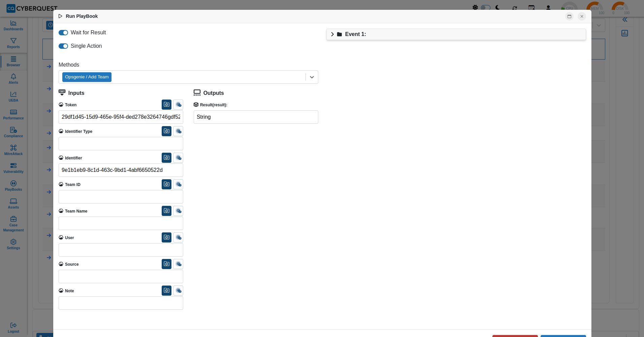Screen dimensions: 644x337
Task: Open Reports in the sidebar
Action: 13,43
